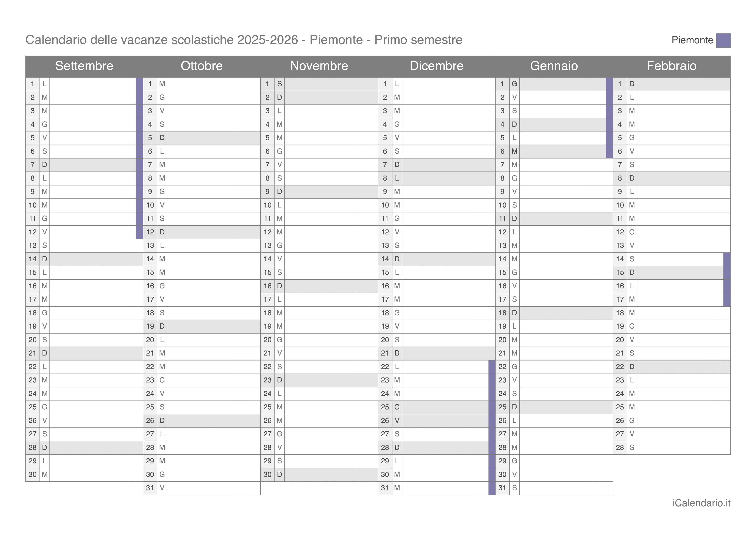This screenshot has width=756, height=535.
Task: Click the purple vacation bar in Dicembre
Action: tap(492, 428)
